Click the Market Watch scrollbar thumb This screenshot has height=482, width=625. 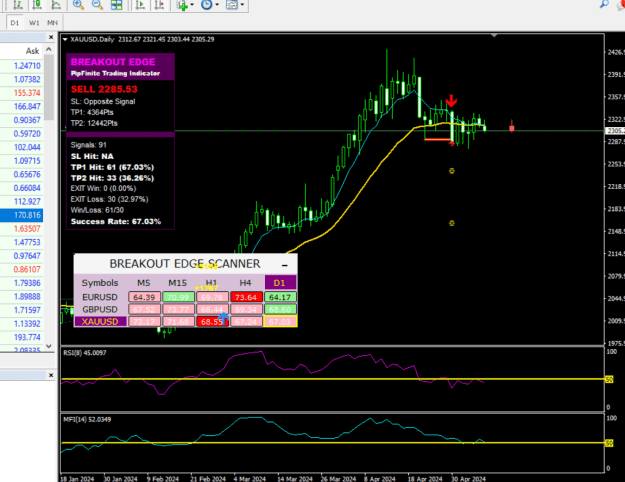[49, 87]
